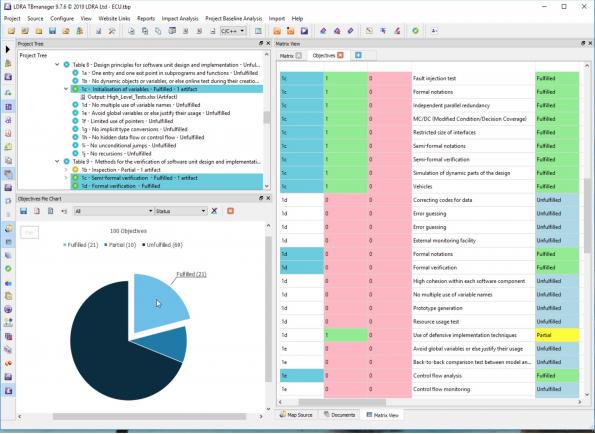Switch to the Map Source bottom tab
595x434 pixels.
296,415
